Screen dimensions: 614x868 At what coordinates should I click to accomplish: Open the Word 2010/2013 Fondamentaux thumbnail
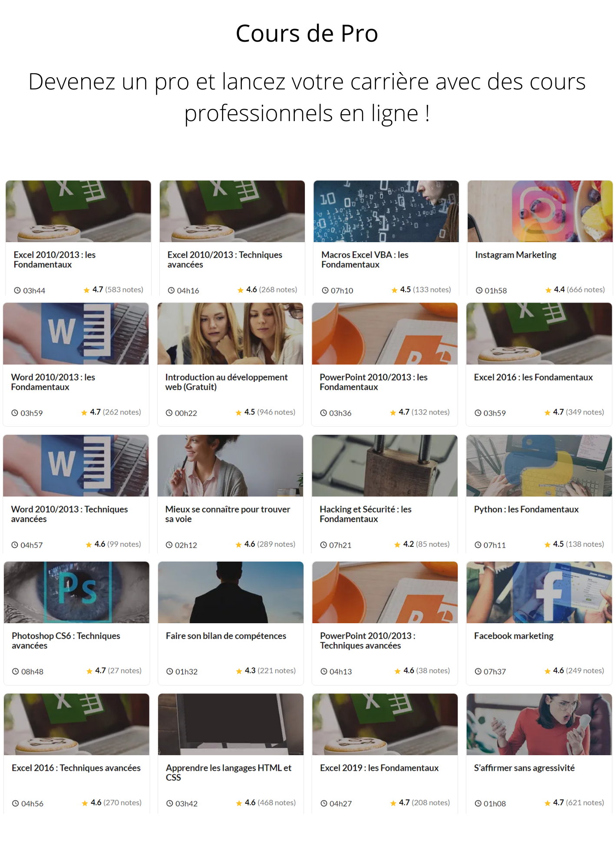(76, 334)
